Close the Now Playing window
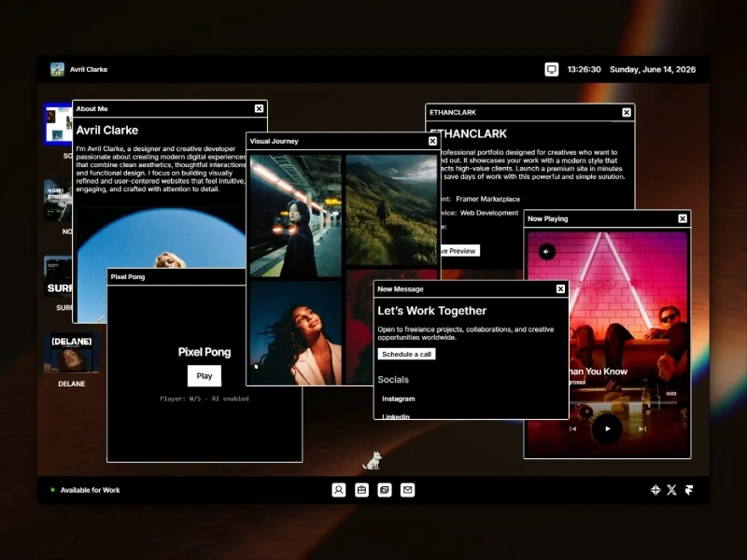 [x=683, y=218]
